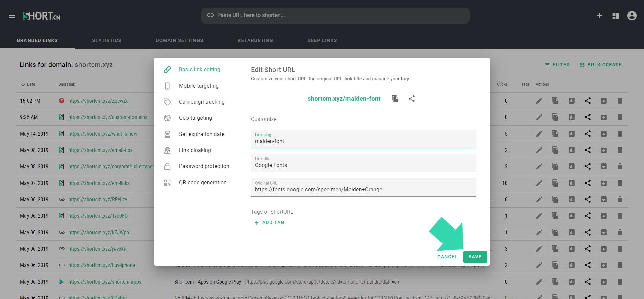The image size is (644, 299).
Task: Switch to the Deep Links tab
Action: (322, 40)
